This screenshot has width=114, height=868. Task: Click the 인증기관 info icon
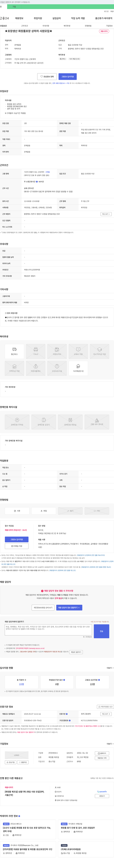(x=67, y=714)
